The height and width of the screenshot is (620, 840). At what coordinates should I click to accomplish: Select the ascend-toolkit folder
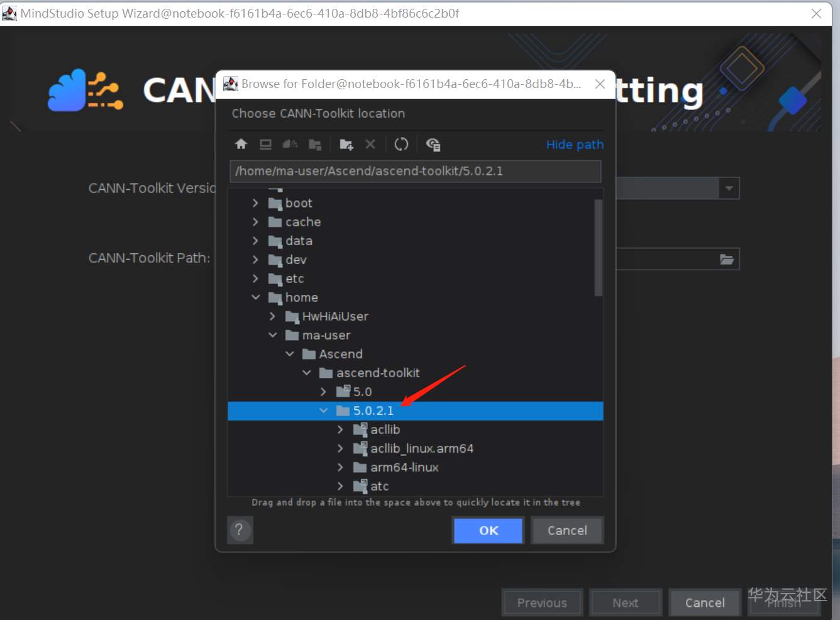tap(416, 373)
